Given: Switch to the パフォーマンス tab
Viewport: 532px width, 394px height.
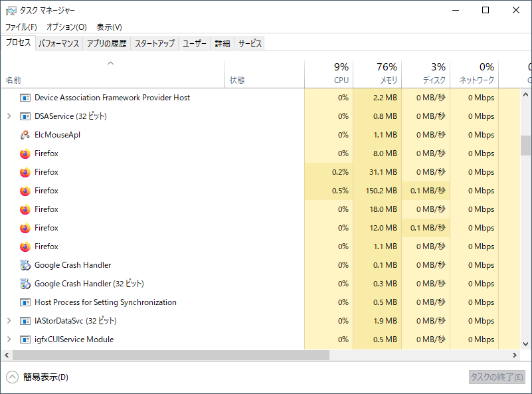Looking at the screenshot, I should 58,43.
